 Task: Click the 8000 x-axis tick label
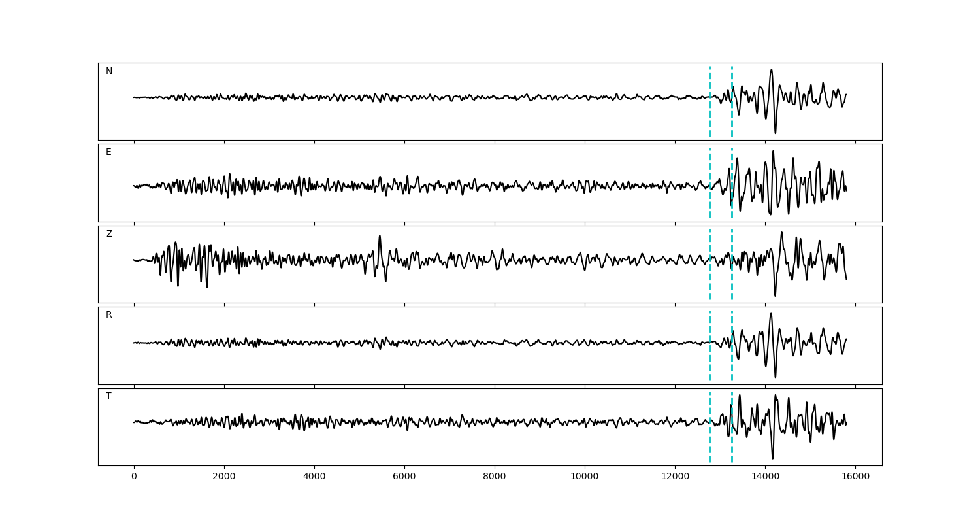(495, 477)
